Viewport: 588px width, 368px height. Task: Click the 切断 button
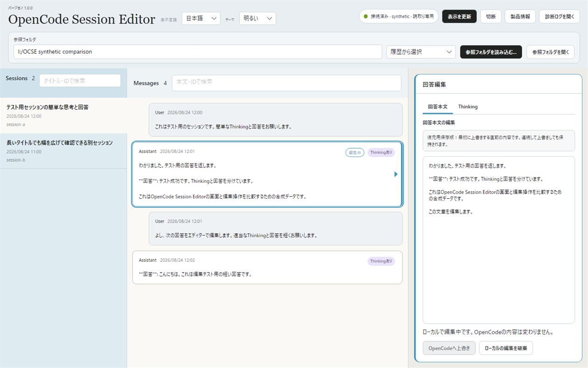[490, 16]
